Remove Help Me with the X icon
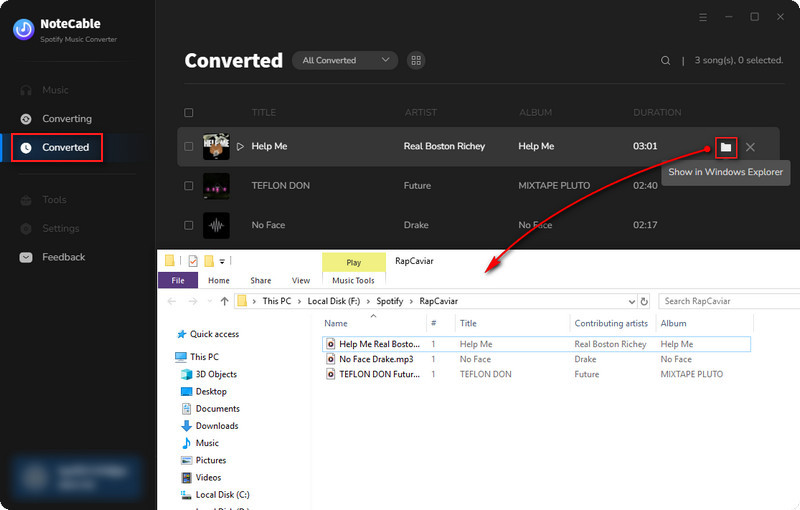 point(750,147)
